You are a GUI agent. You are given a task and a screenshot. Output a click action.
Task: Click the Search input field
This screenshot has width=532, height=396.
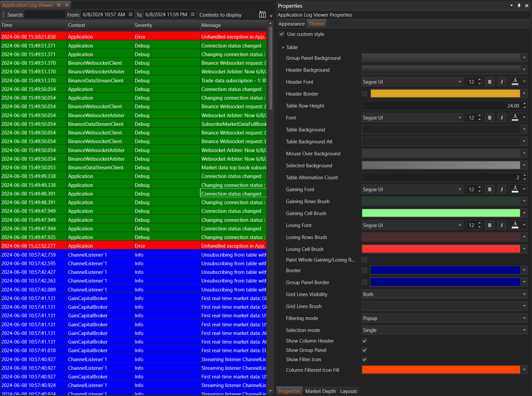pyautogui.click(x=45, y=15)
